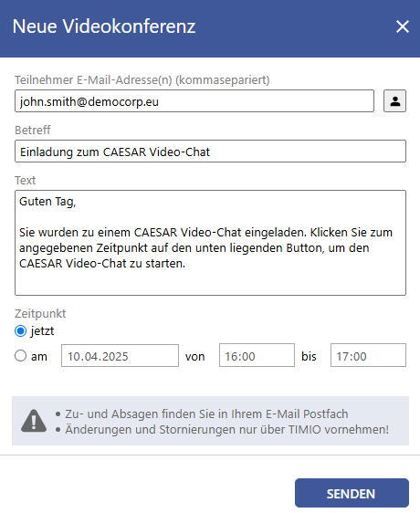
Task: Open the 'bis' end time field 17:00
Action: [x=368, y=355]
